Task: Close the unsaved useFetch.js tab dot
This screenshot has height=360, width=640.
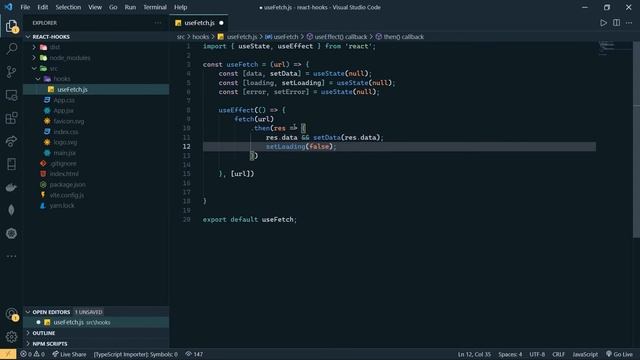Action: pyautogui.click(x=221, y=23)
